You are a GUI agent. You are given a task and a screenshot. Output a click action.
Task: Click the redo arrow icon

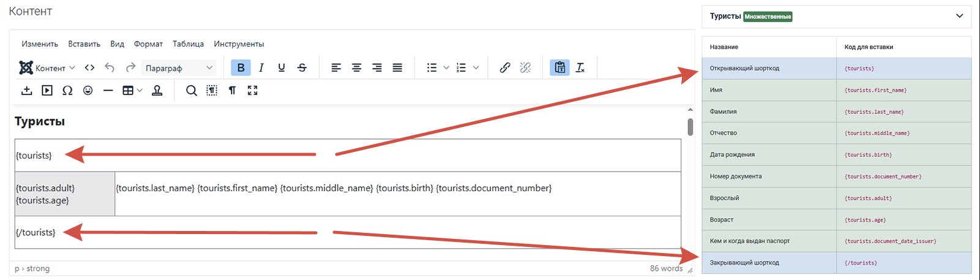[x=130, y=68]
